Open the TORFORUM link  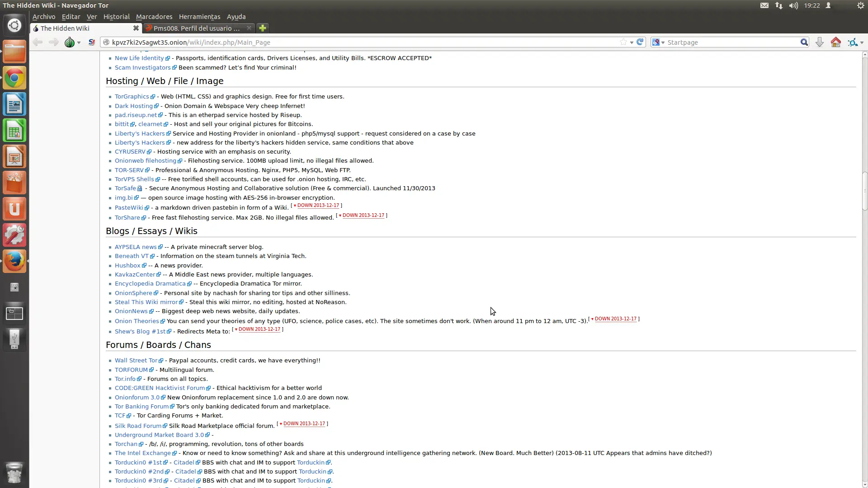pyautogui.click(x=131, y=370)
